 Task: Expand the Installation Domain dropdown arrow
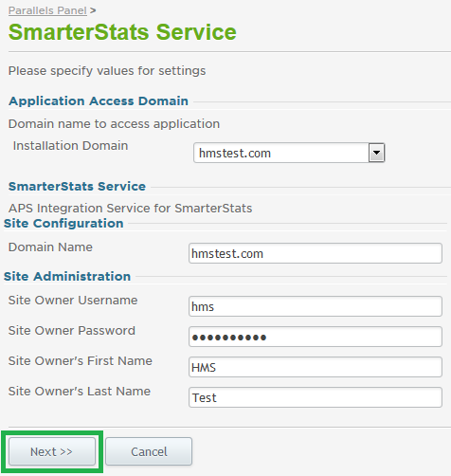(376, 153)
